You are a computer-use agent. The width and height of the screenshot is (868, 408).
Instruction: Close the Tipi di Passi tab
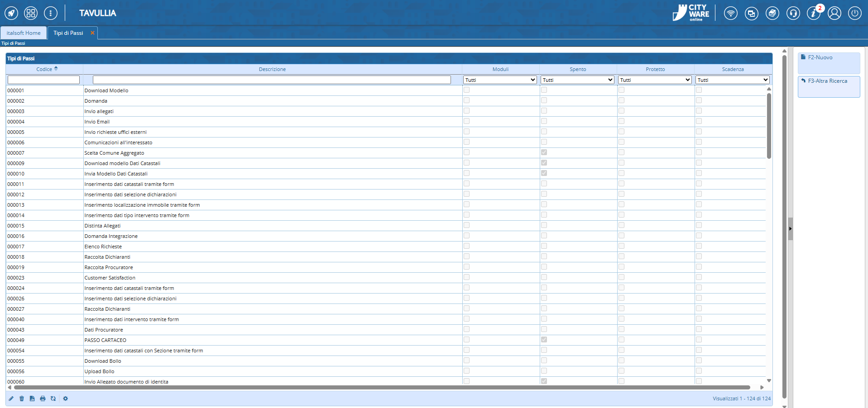[x=92, y=33]
